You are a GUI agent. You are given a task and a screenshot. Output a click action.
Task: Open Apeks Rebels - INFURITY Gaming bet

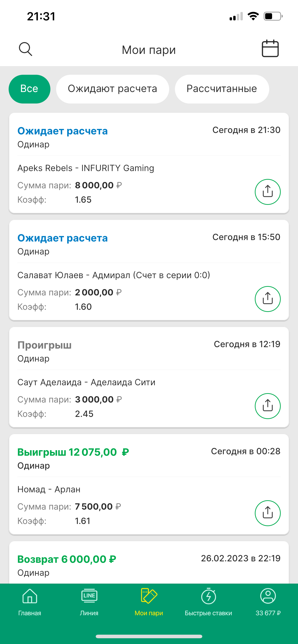tap(86, 168)
